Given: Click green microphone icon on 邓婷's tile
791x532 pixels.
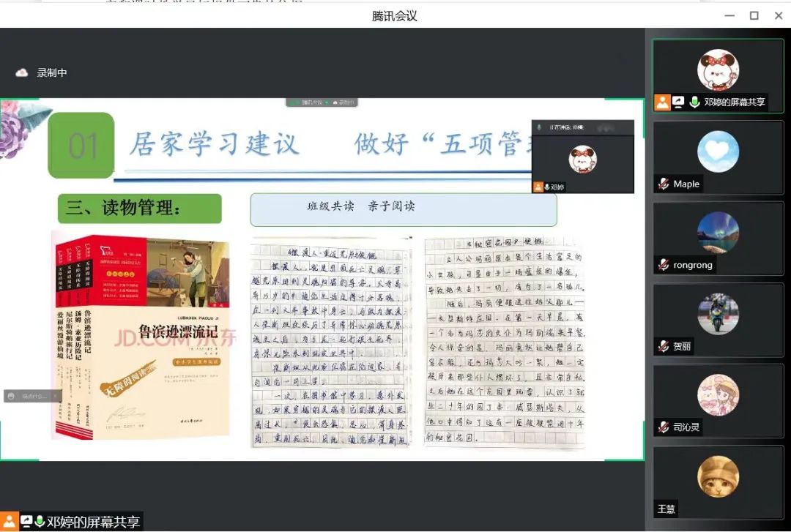Looking at the screenshot, I should click(x=694, y=102).
